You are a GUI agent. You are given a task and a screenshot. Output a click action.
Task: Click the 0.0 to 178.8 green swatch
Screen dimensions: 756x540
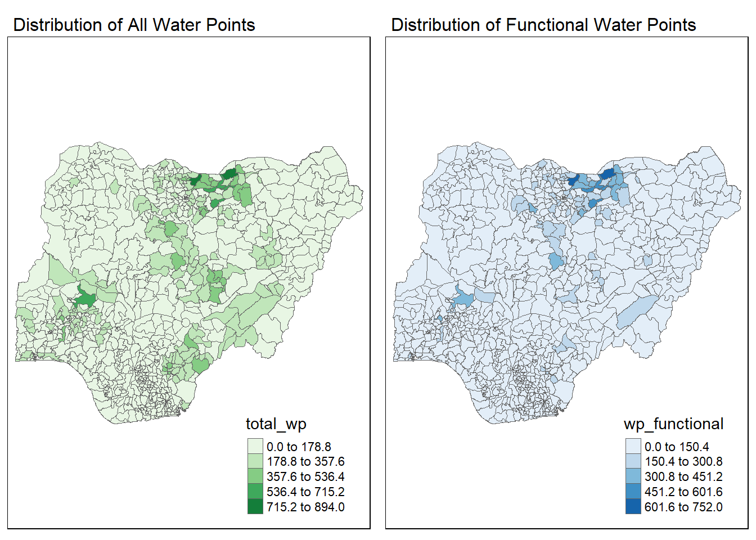255,447
